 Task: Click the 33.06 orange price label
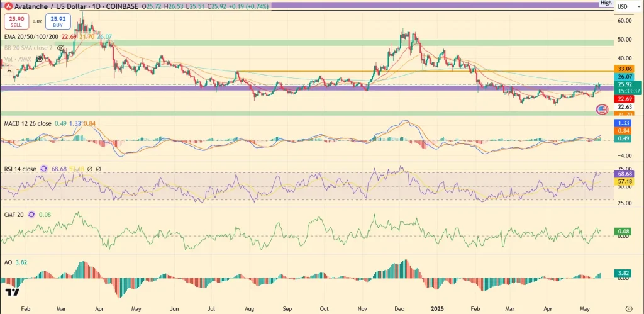[623, 69]
